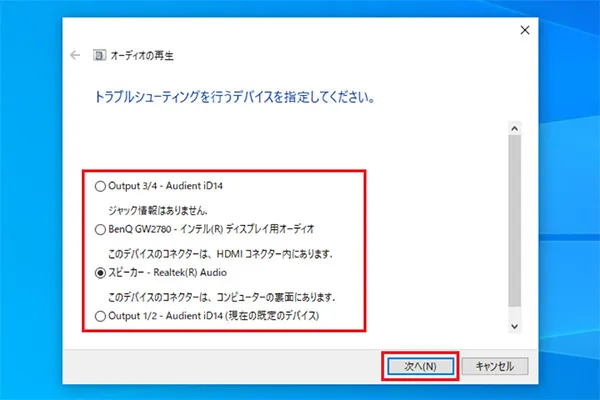Click the オーディオの再生 title text
This screenshot has width=600, height=400.
pyautogui.click(x=142, y=56)
